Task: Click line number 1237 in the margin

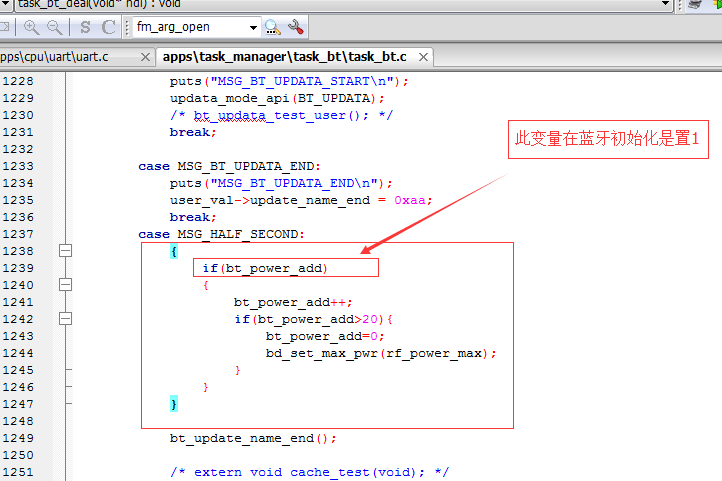Action: pos(18,234)
